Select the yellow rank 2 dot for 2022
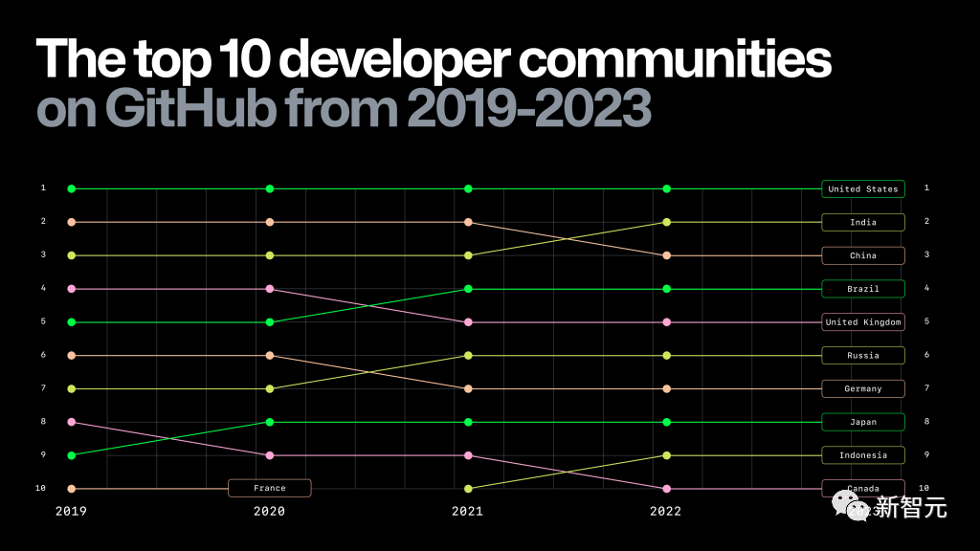 click(x=667, y=222)
